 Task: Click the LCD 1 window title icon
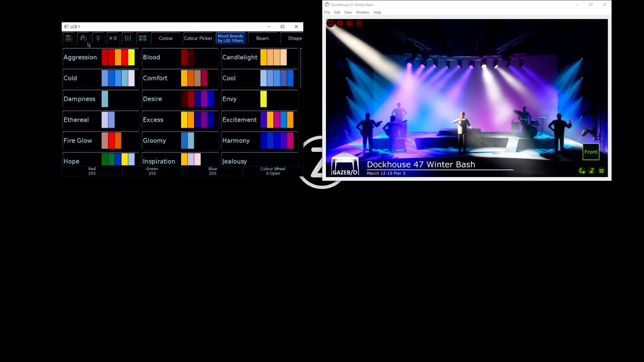pyautogui.click(x=66, y=27)
